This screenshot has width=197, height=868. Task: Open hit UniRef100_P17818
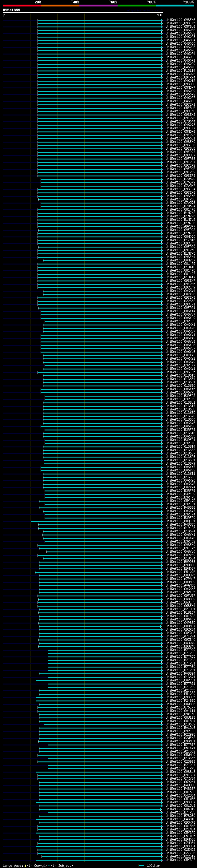click(x=180, y=240)
